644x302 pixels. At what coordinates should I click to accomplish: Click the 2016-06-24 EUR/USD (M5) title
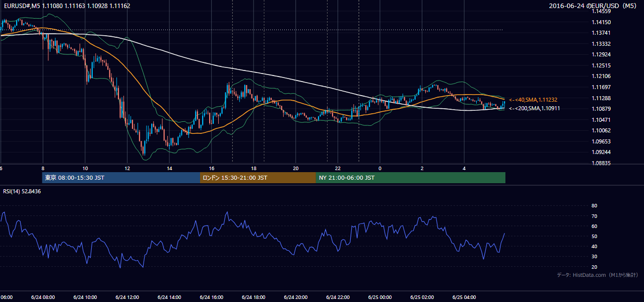tap(593, 6)
